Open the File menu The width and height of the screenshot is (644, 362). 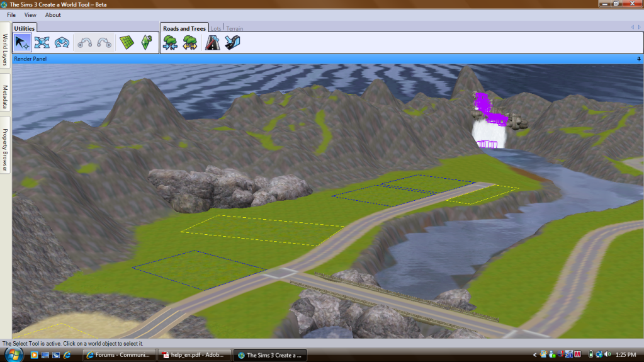tap(11, 15)
